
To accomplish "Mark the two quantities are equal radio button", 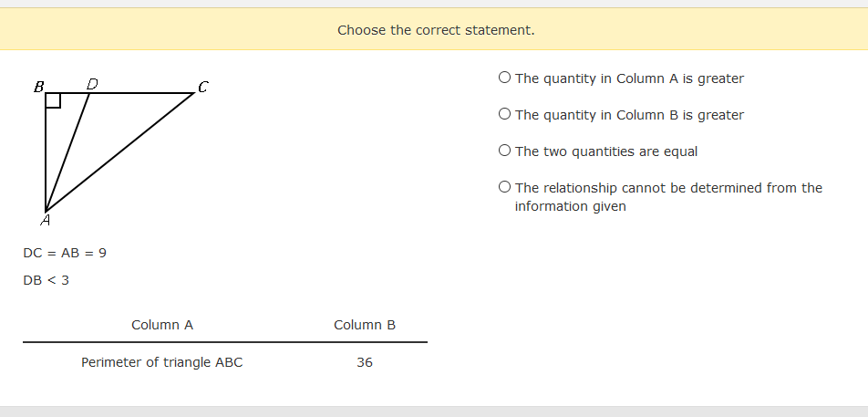I will point(504,151).
